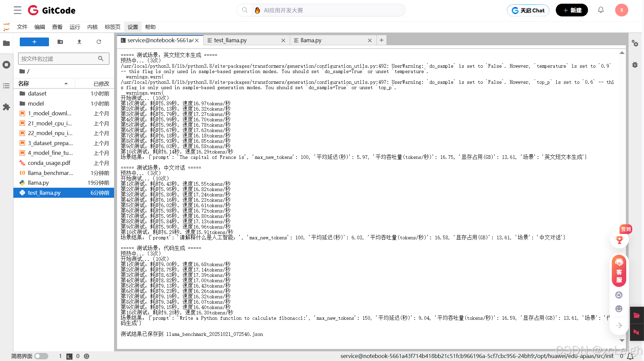Select the 22_model_npu_i... notebook
Viewport: 644px width, 361px height.
click(x=64, y=133)
